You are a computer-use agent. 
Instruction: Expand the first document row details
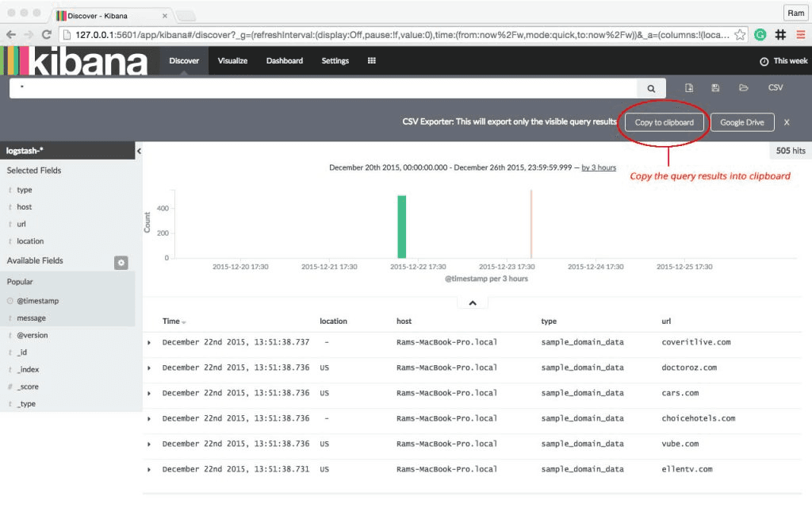tap(150, 342)
